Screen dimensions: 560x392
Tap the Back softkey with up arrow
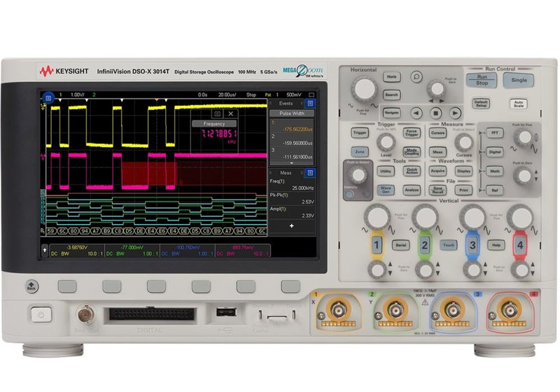tap(31, 286)
